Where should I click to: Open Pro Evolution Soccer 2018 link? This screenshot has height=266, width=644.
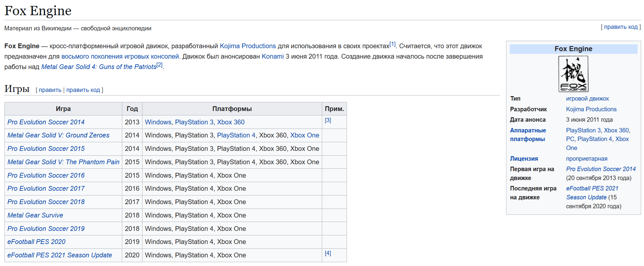coord(46,202)
